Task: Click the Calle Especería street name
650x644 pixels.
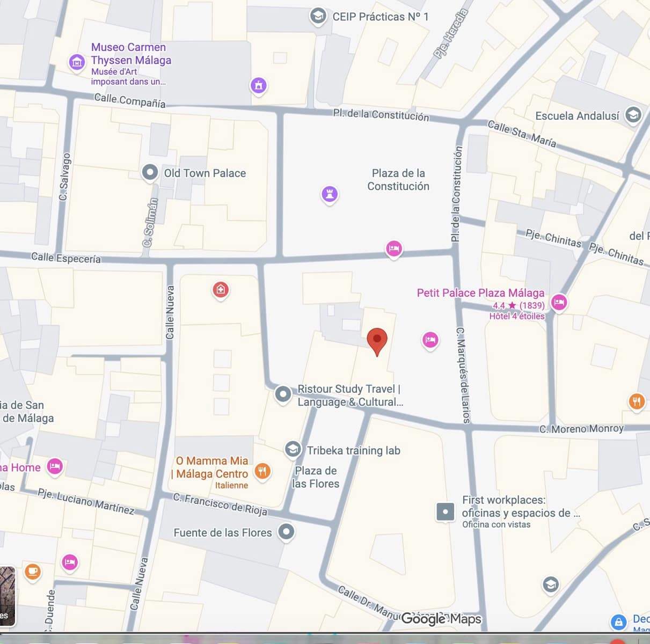Action: pos(66,258)
